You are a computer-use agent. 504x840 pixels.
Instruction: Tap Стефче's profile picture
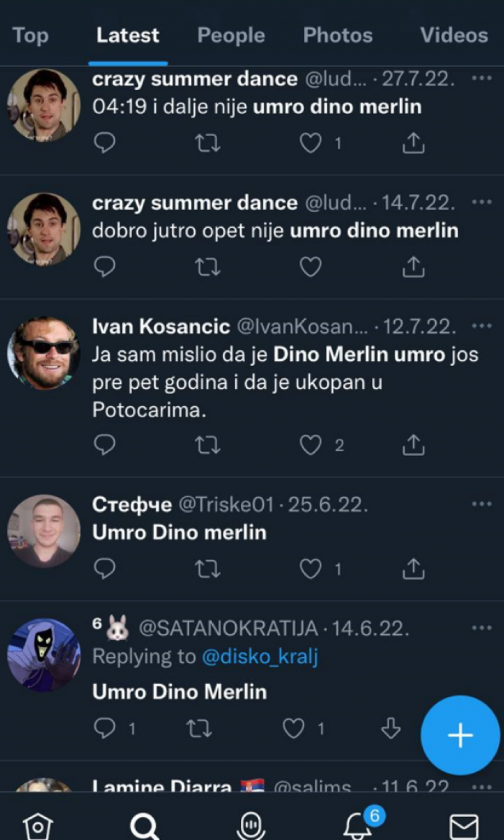point(44,531)
